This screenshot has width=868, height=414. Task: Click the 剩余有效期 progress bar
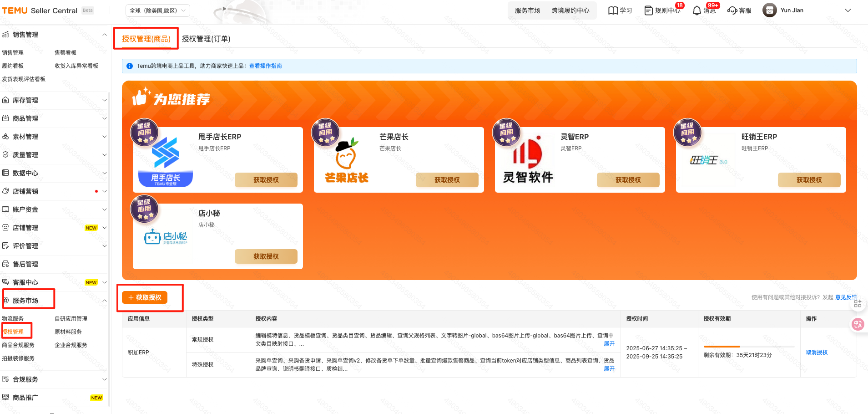pos(749,347)
